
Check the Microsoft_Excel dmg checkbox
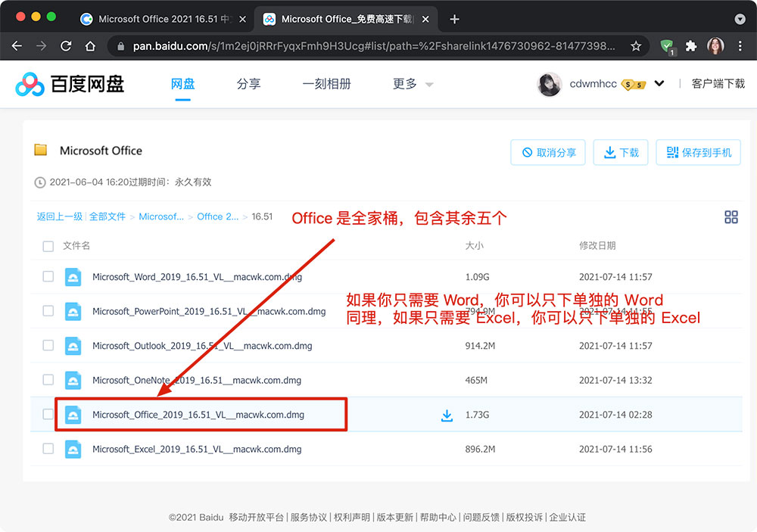48,449
